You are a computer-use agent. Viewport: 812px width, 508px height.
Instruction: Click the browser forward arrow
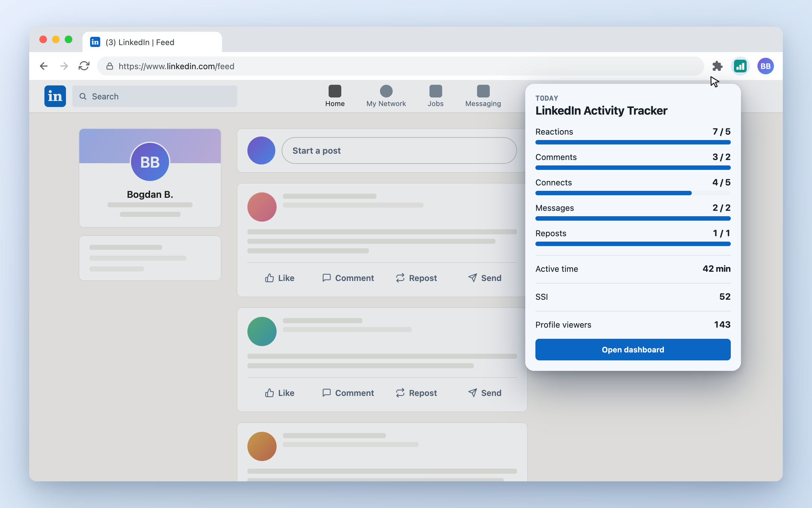pos(64,66)
